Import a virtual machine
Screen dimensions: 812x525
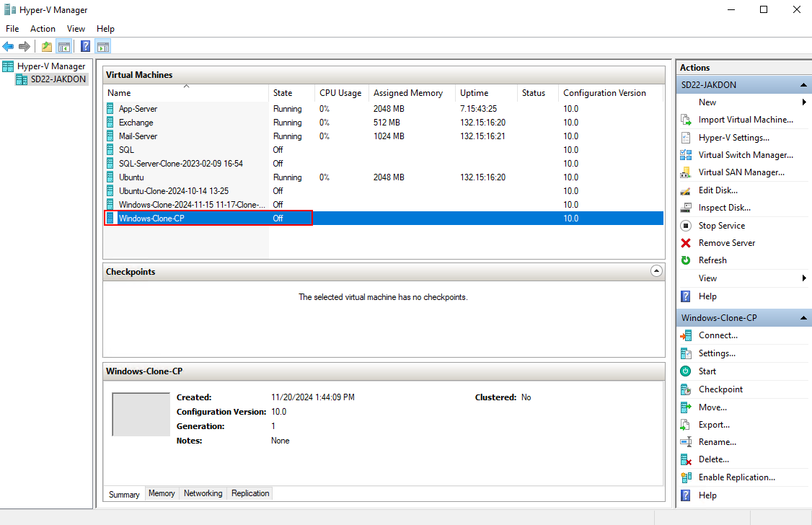(x=743, y=119)
